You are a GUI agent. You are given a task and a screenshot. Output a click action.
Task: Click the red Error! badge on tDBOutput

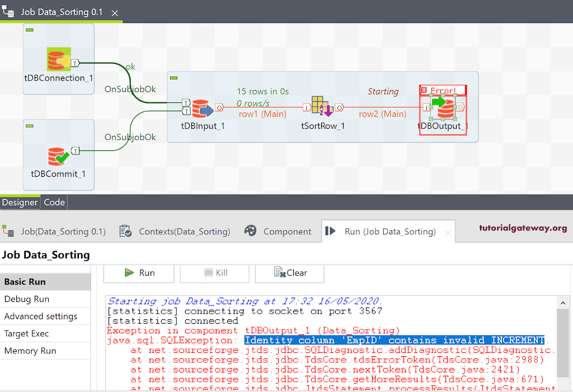tap(442, 90)
